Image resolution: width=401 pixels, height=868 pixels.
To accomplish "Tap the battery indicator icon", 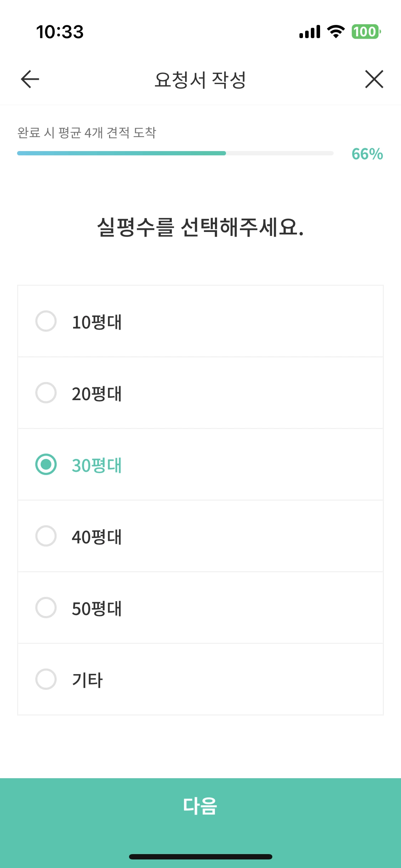I will [366, 32].
